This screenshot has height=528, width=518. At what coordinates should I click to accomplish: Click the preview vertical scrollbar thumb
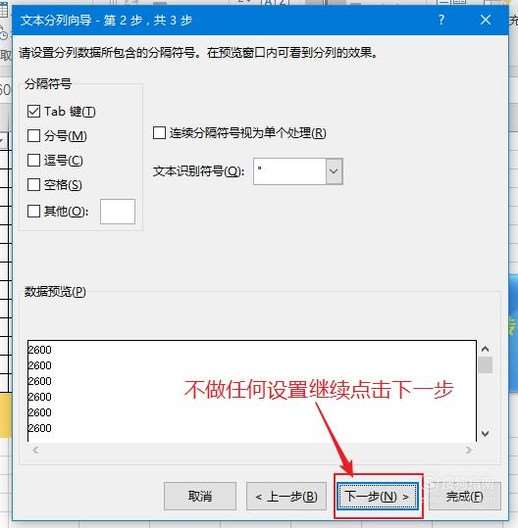(x=485, y=365)
